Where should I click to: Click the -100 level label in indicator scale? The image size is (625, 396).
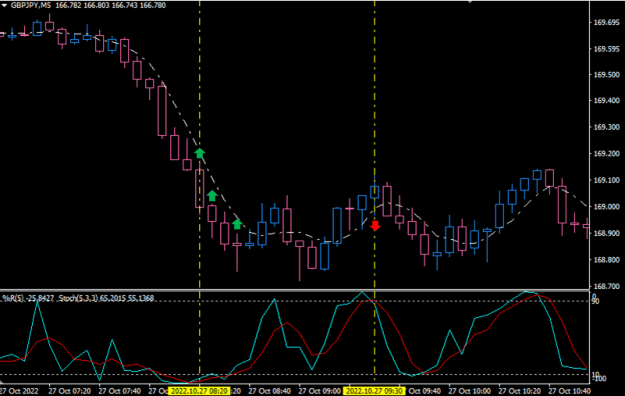pos(599,378)
